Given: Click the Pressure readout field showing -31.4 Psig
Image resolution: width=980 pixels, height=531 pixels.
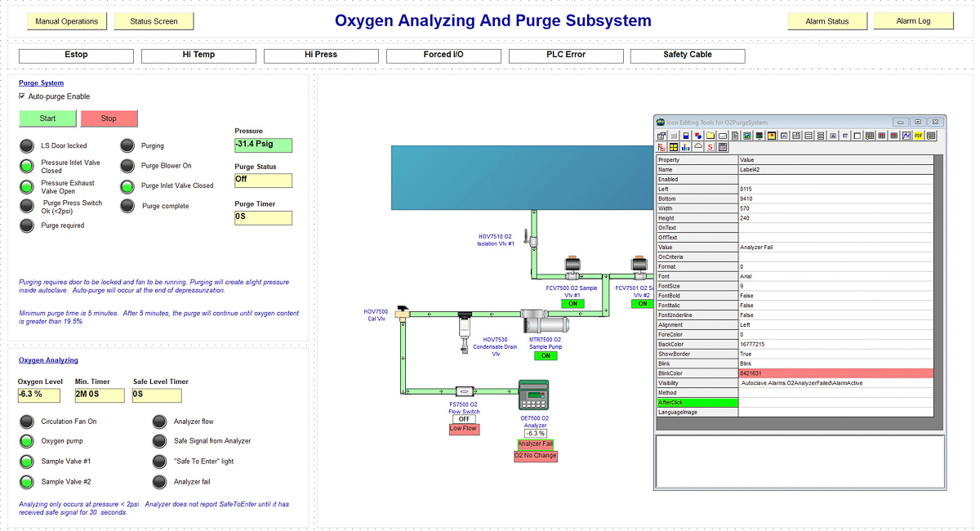Looking at the screenshot, I should 263,145.
